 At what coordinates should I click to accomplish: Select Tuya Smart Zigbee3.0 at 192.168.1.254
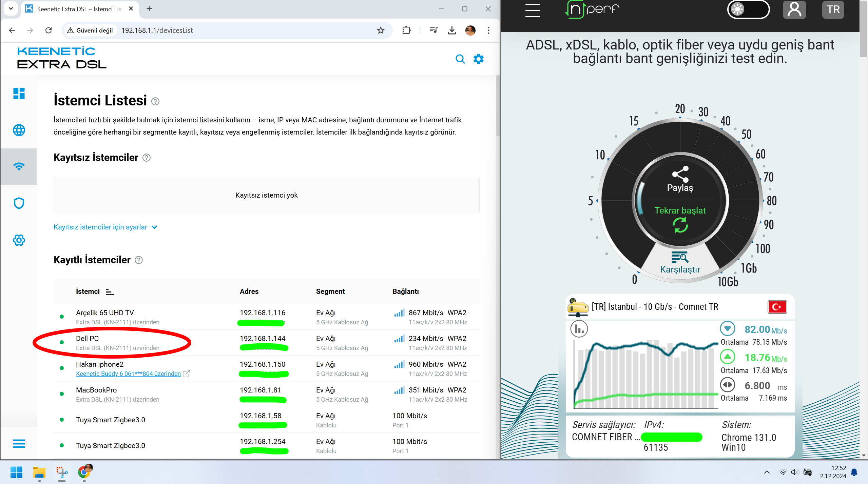pos(267,446)
